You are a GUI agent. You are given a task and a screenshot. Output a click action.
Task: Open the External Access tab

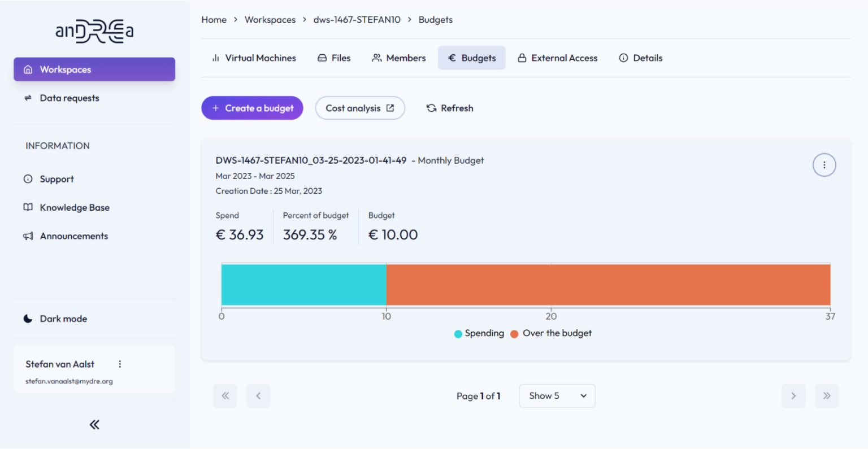coord(558,58)
